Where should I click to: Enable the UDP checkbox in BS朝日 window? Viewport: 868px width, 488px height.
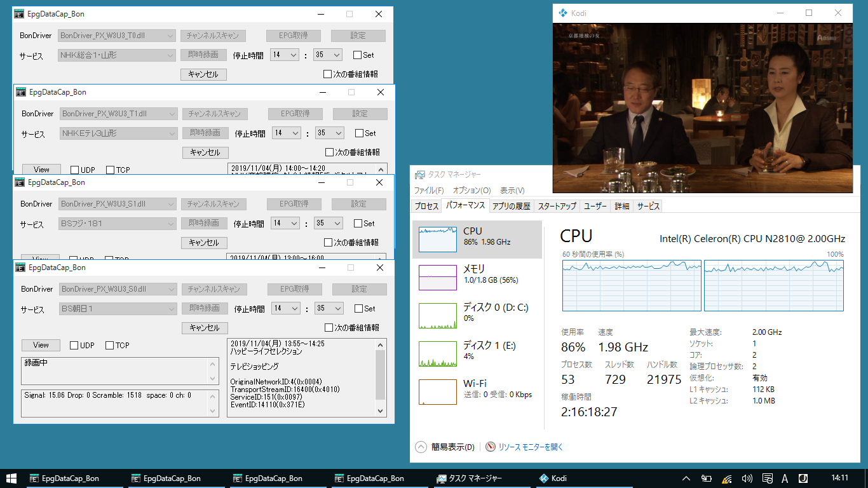click(x=74, y=345)
